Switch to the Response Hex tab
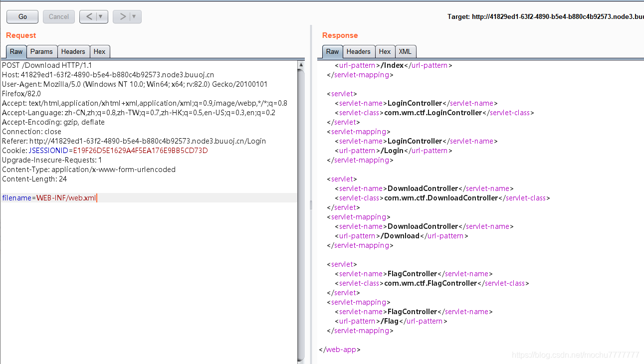The width and height of the screenshot is (644, 364). [385, 51]
